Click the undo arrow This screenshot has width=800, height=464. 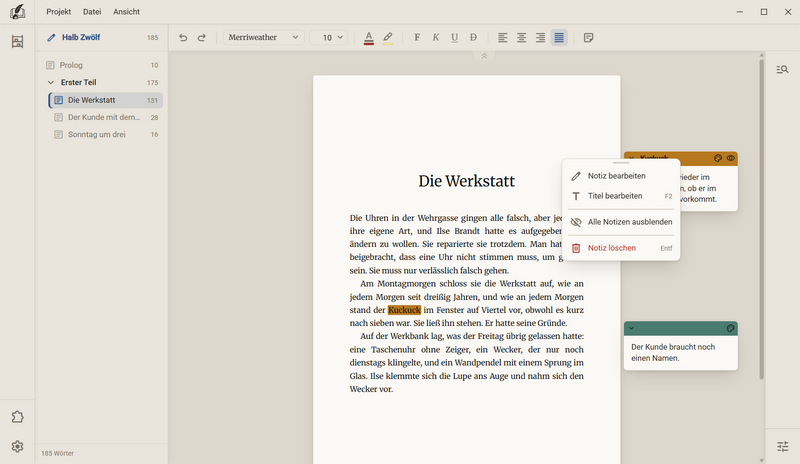point(183,38)
